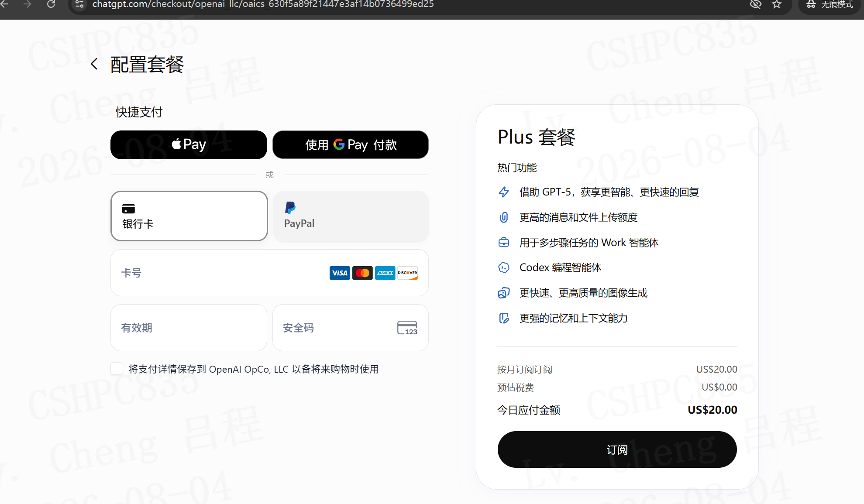The width and height of the screenshot is (864, 504).
Task: Click the paperclip file upload icon
Action: click(x=504, y=217)
